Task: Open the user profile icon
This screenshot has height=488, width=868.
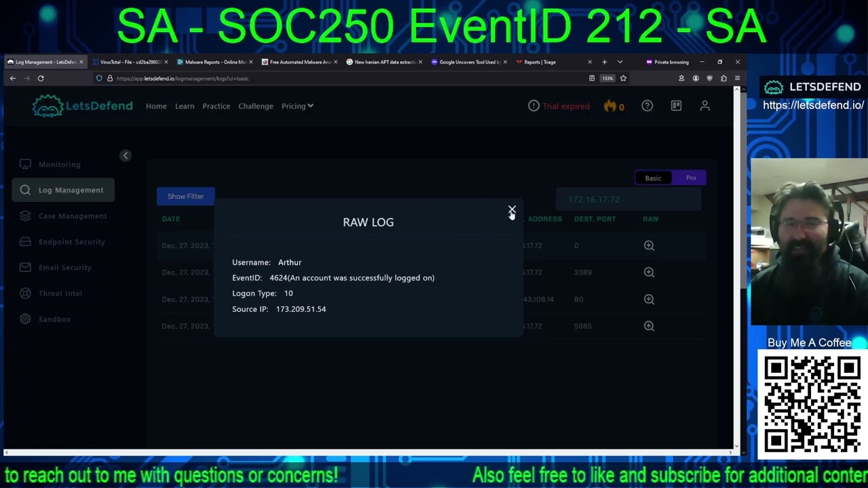Action: click(x=705, y=106)
